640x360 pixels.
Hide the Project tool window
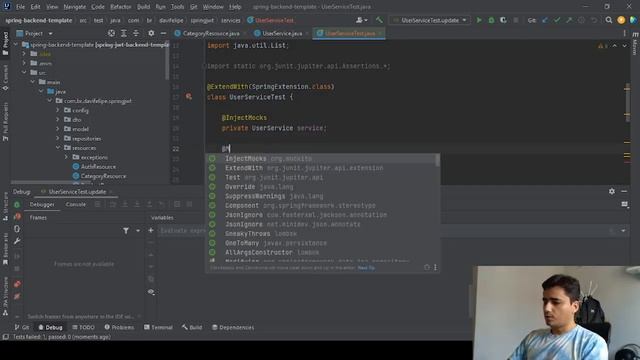(163, 33)
